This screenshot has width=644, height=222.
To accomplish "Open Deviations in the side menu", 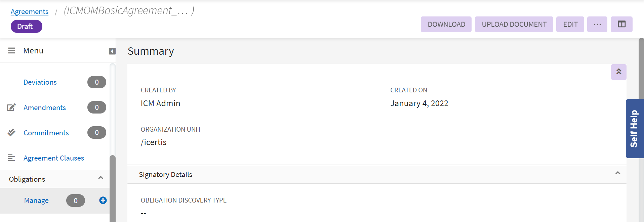I will (40, 82).
